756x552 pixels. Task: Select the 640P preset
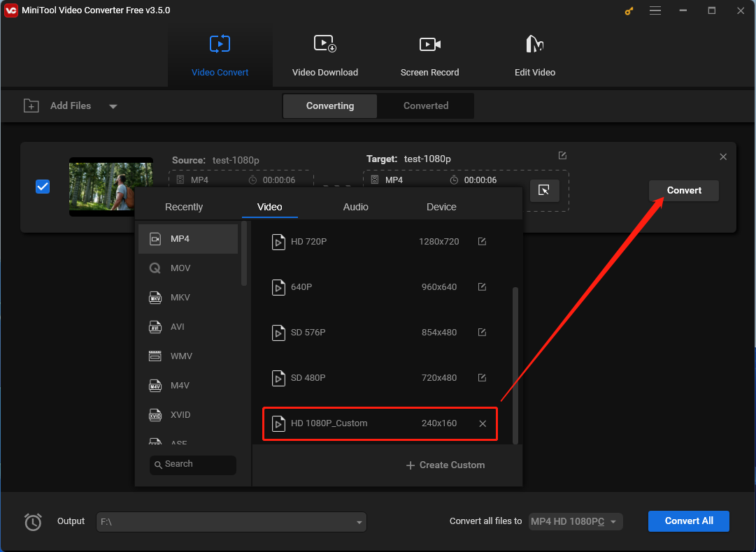[380, 287]
